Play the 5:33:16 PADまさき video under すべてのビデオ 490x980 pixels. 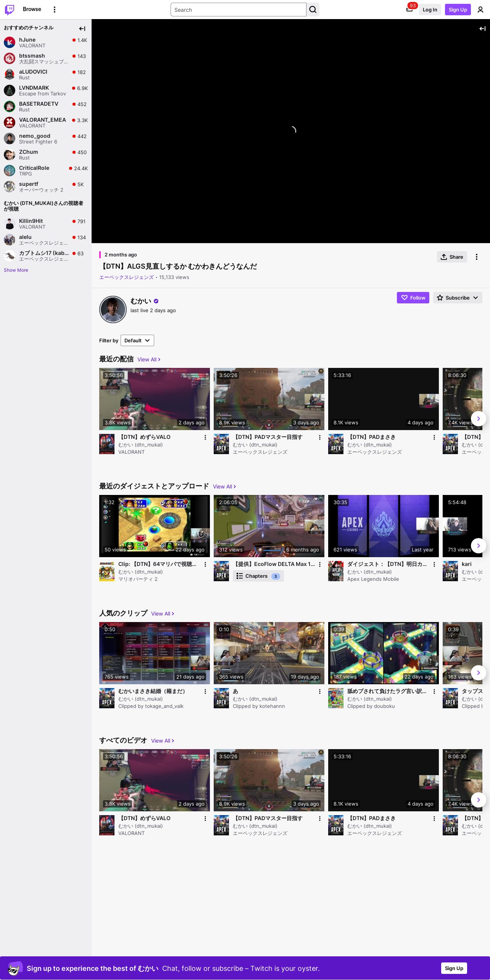pos(384,780)
